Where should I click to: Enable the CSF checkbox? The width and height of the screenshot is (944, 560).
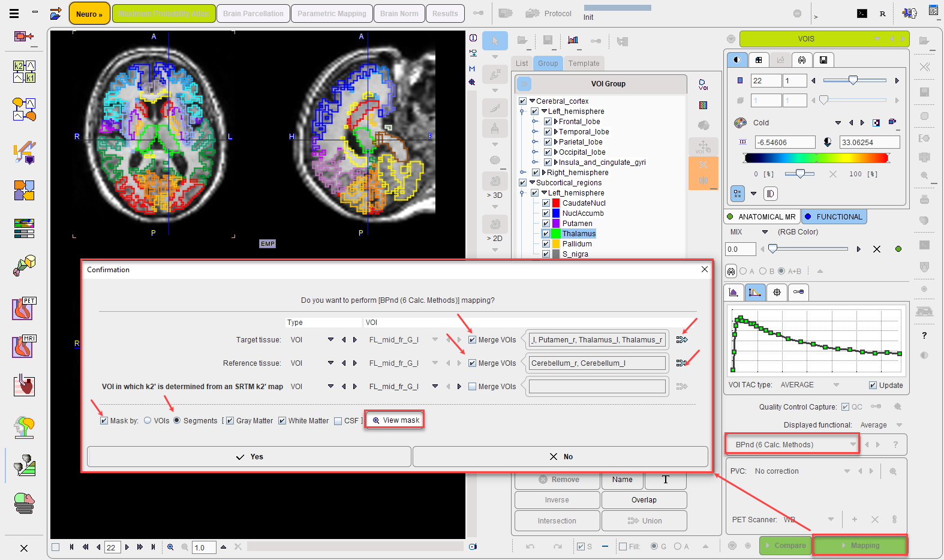[338, 421]
